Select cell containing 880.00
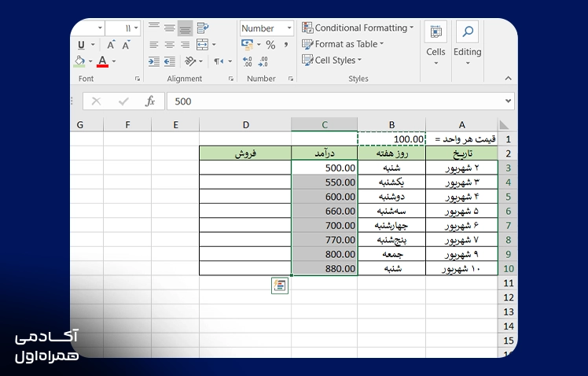 click(x=325, y=268)
